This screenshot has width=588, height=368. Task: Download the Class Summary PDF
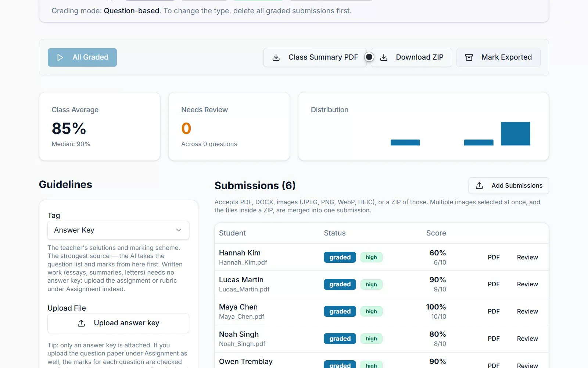(x=315, y=57)
